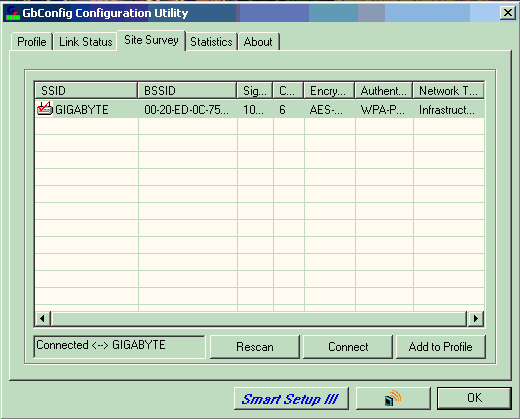Open the Profile tab
This screenshot has height=419, width=520.
pyautogui.click(x=32, y=42)
